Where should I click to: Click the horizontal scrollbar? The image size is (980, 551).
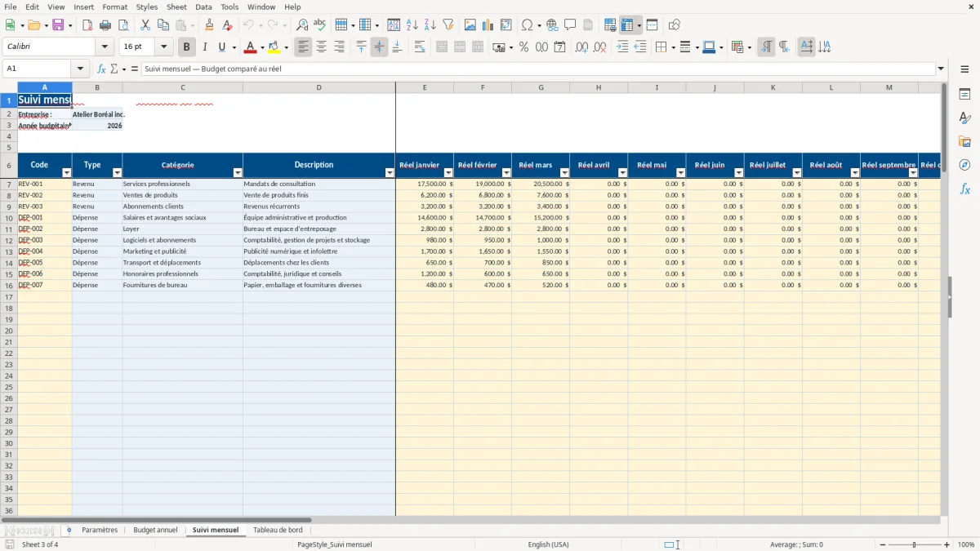(x=156, y=519)
